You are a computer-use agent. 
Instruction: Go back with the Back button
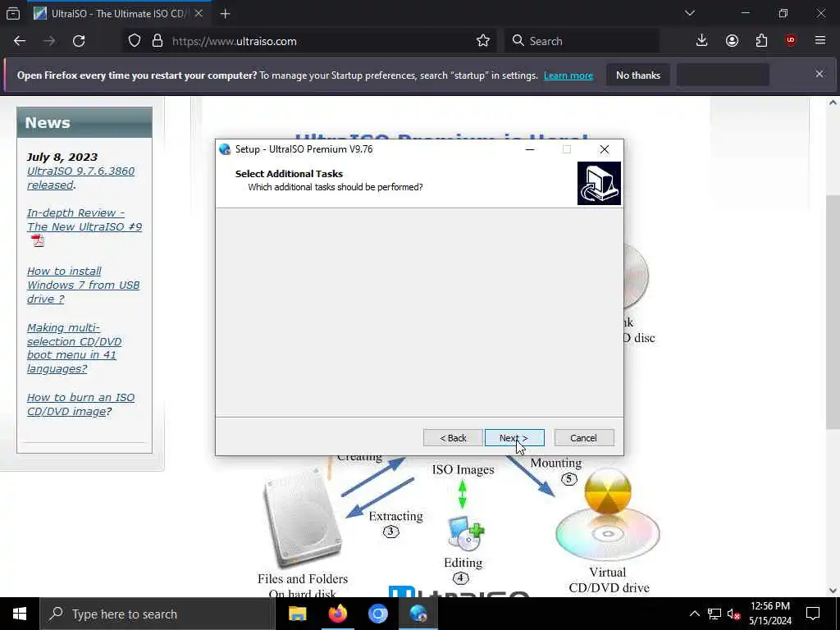pos(453,438)
